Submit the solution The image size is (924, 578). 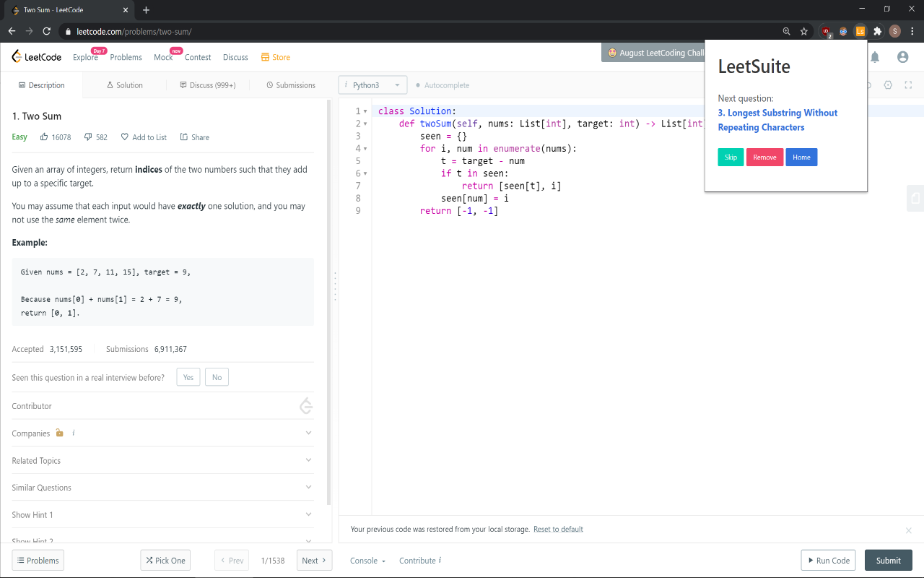(888, 561)
